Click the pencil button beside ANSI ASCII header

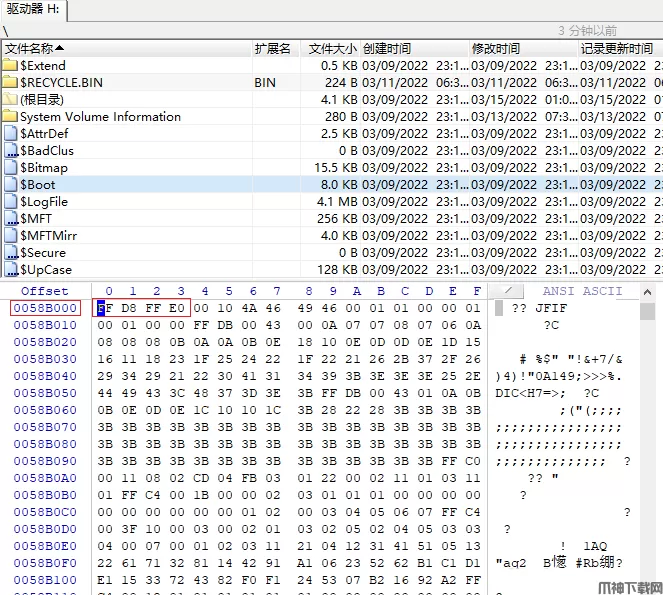click(x=508, y=291)
